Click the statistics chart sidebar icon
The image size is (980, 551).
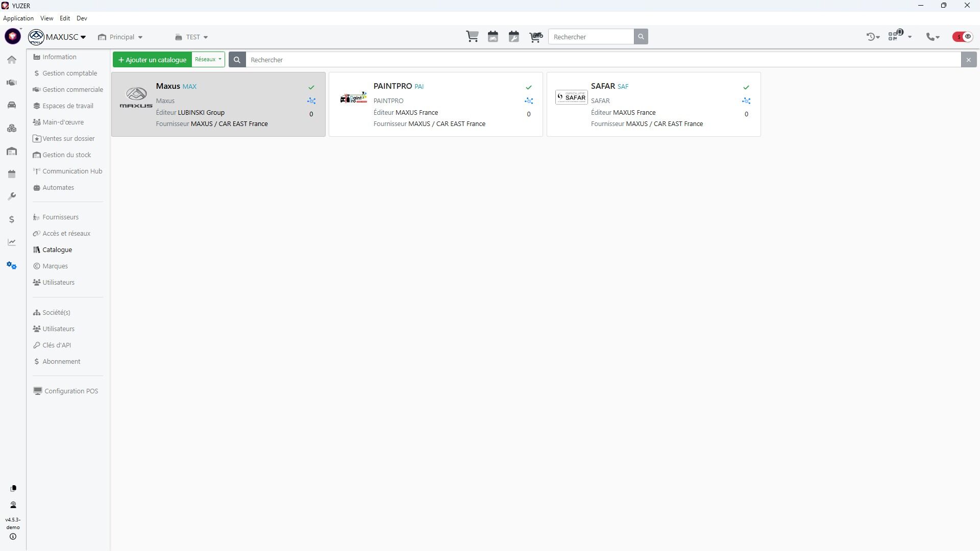[x=12, y=242]
